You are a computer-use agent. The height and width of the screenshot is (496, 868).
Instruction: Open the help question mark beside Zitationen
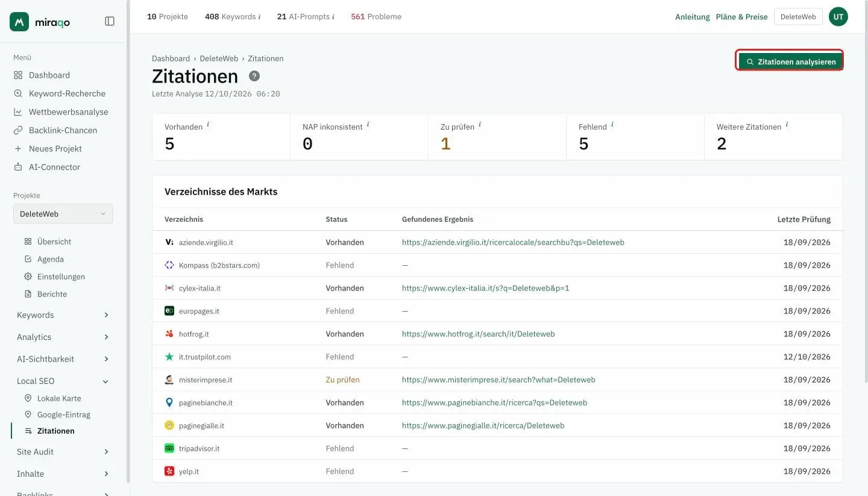click(x=254, y=76)
